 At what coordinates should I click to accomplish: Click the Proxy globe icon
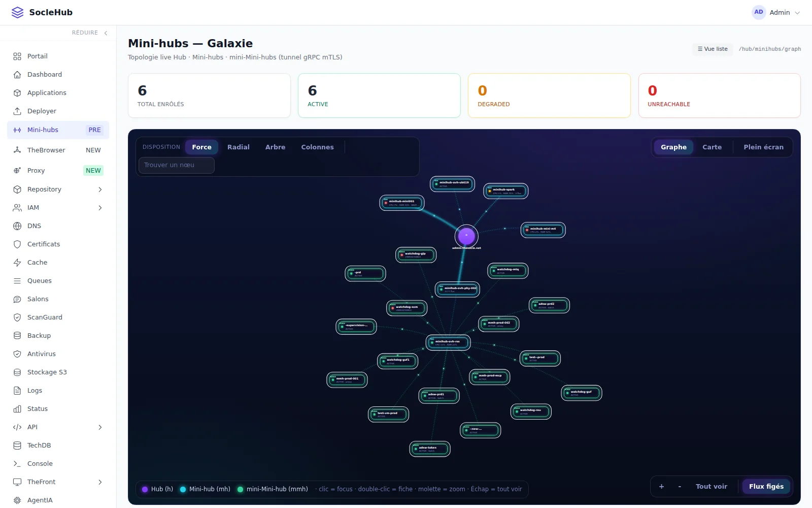(x=17, y=171)
